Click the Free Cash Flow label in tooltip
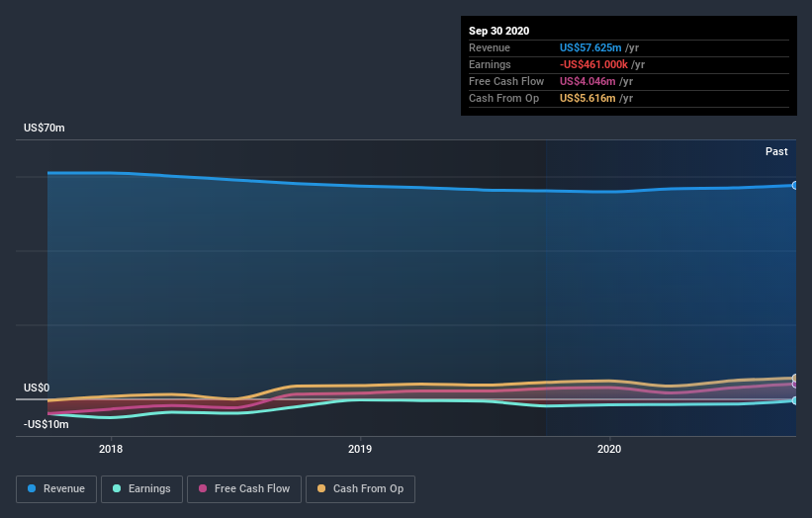Image resolution: width=812 pixels, height=518 pixels. point(506,81)
